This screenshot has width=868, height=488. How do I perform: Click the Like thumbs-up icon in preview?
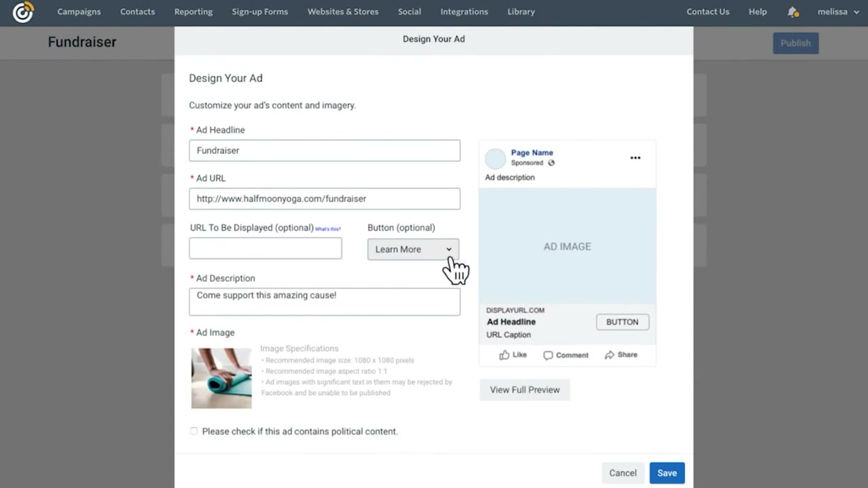click(x=504, y=354)
